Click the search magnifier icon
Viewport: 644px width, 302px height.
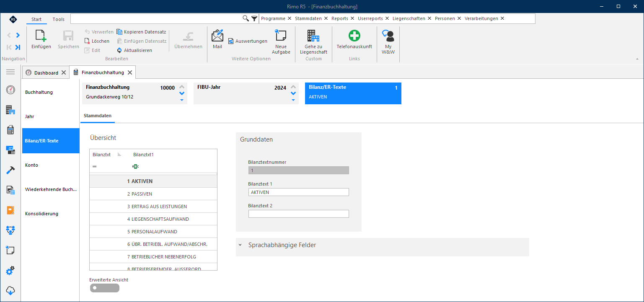(246, 18)
